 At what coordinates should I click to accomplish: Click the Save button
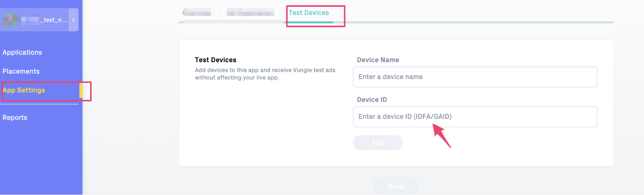pos(396,186)
